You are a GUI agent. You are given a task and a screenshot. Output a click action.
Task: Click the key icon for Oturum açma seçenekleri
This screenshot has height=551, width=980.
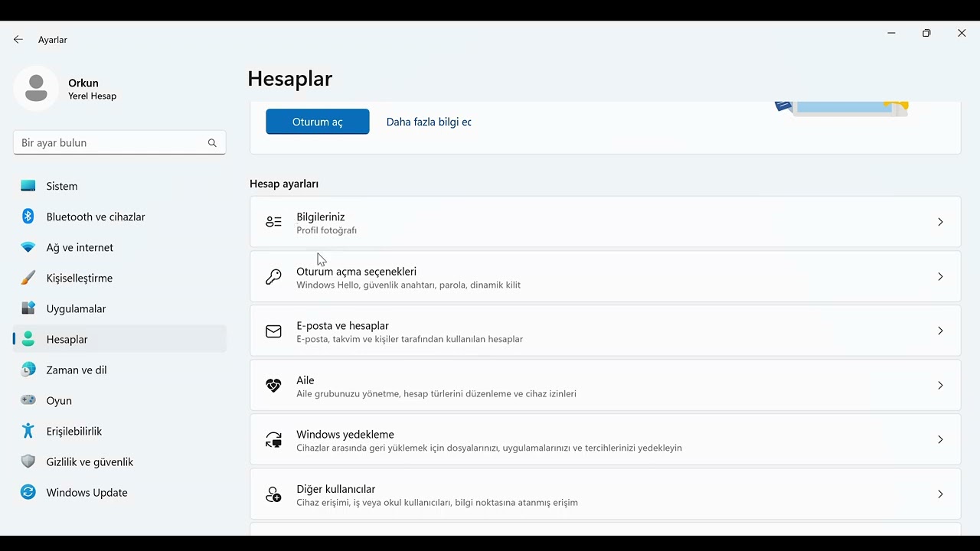click(273, 277)
